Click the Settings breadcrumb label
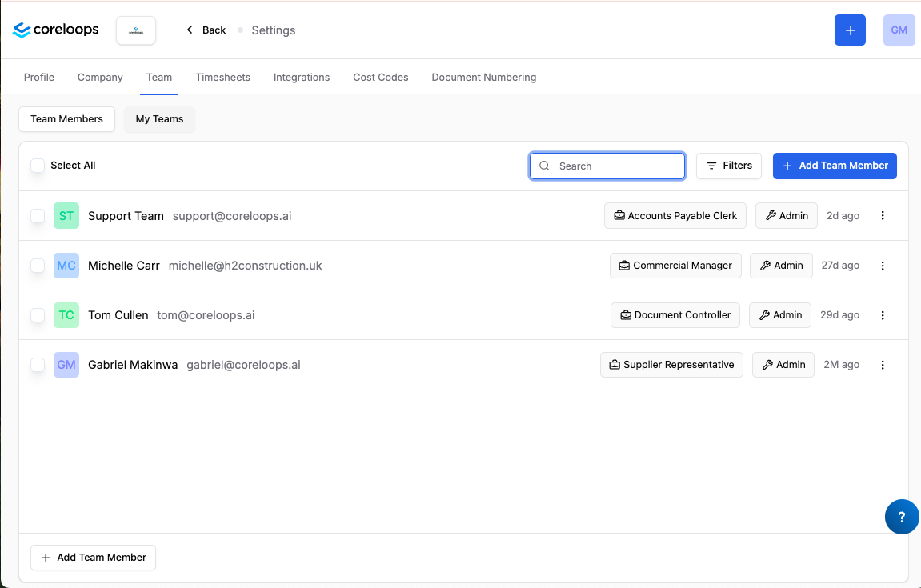 (x=273, y=30)
